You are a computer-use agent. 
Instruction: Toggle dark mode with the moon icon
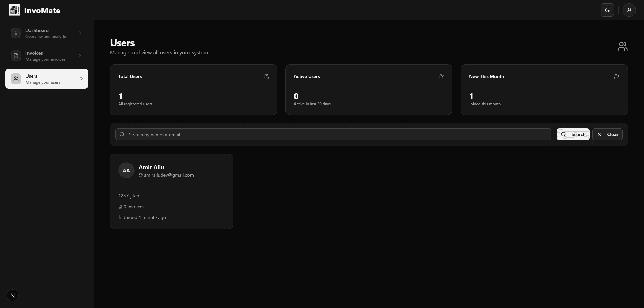click(x=607, y=10)
